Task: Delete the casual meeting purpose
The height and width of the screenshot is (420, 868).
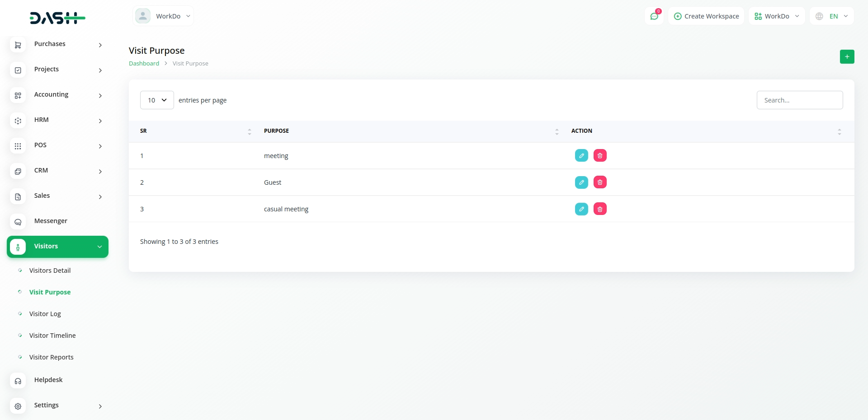Action: 600,209
